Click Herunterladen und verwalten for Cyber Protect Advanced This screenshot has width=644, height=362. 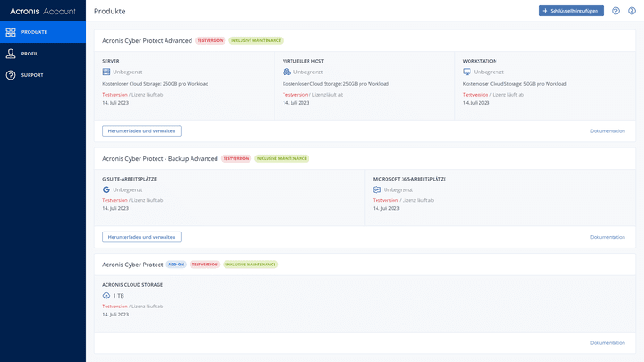(141, 130)
